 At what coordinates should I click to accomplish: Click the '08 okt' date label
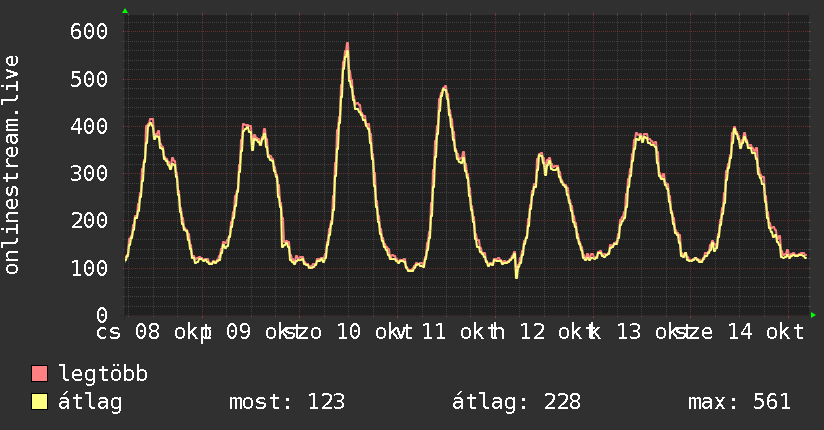coord(173,332)
